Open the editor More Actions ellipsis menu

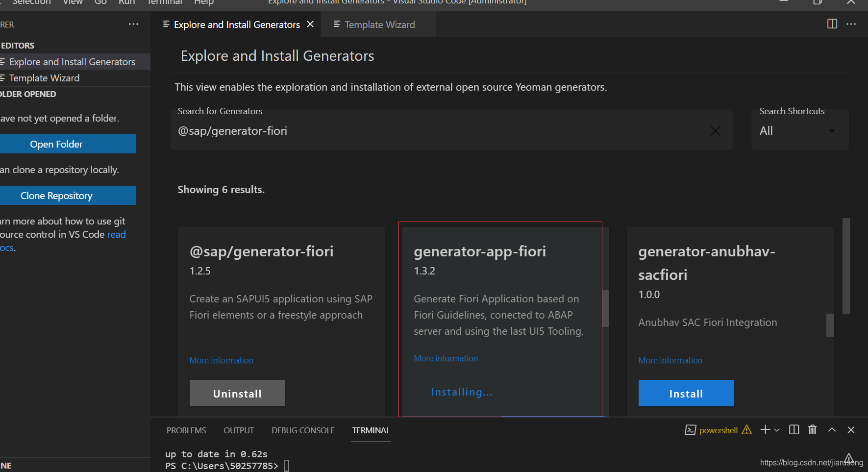851,24
